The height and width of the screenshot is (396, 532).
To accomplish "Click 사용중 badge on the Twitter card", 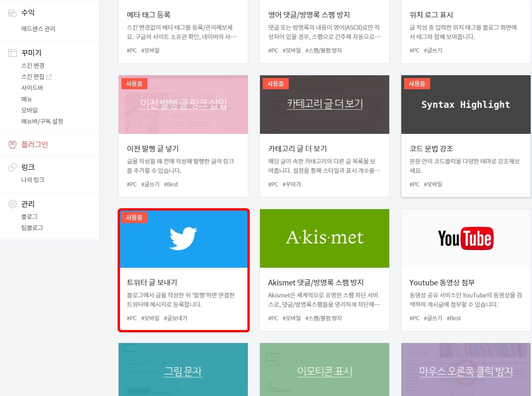I will [x=134, y=218].
